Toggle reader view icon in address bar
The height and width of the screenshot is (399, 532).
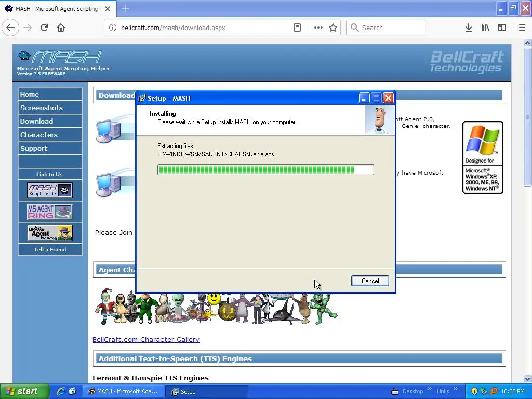pos(297,28)
